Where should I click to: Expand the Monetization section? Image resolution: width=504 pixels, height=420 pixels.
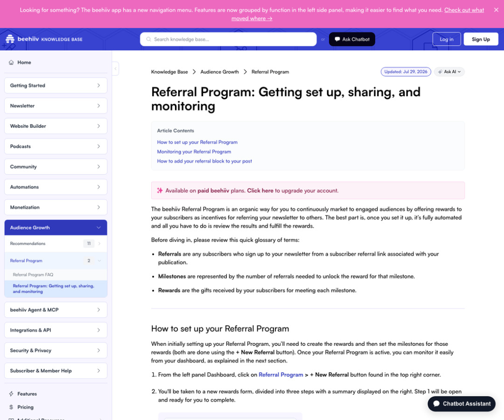tap(56, 207)
